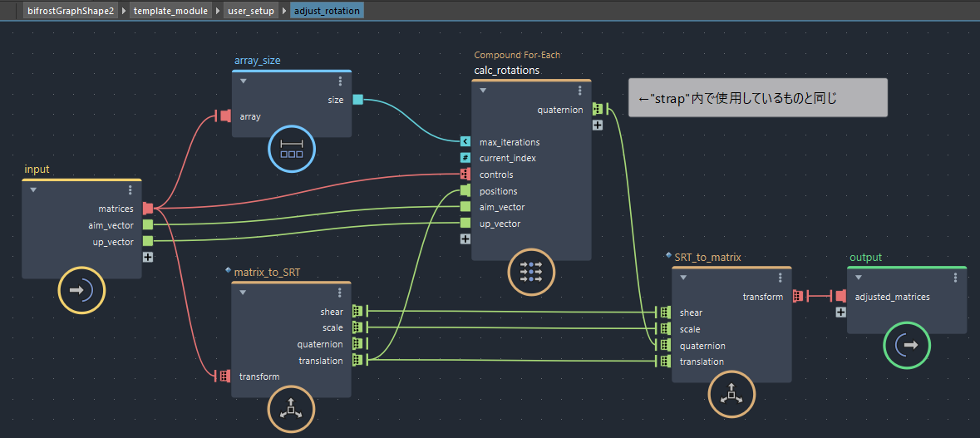Collapse the input node with its triangle
Screen dimensions: 980x438
[34, 190]
